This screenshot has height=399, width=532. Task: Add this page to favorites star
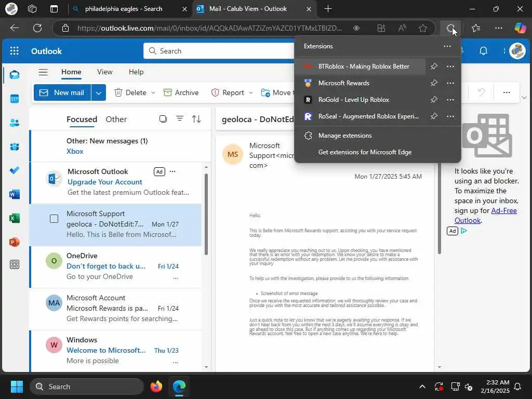pos(423,28)
